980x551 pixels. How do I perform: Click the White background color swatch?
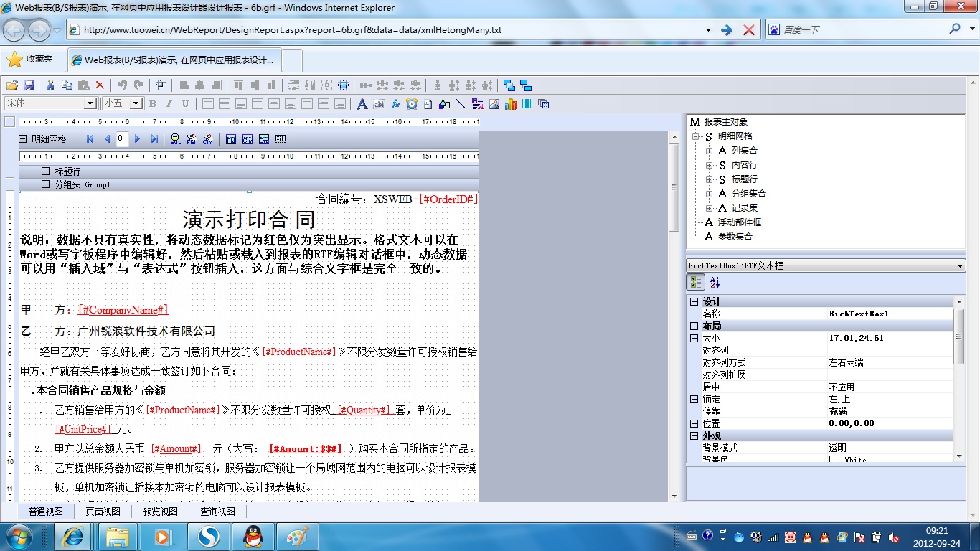835,460
